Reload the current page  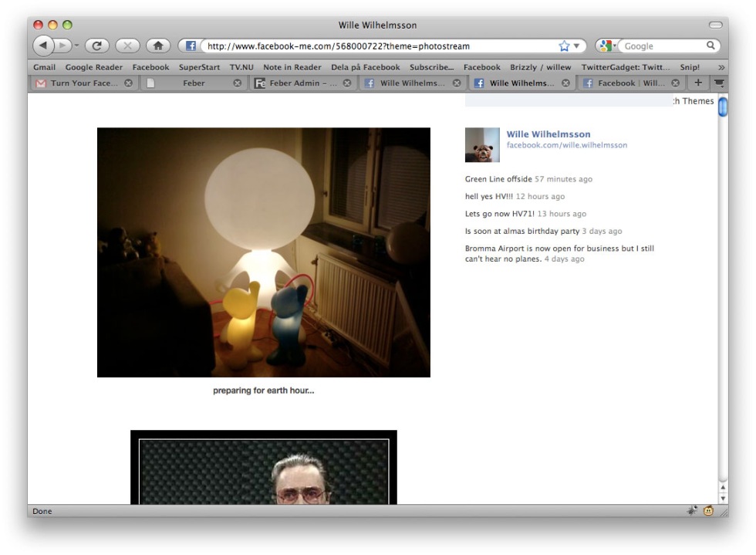pos(97,46)
